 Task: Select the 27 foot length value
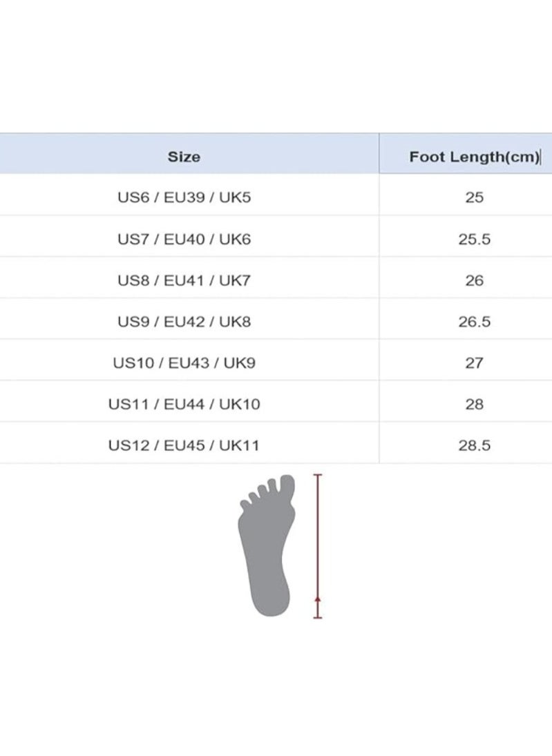point(475,362)
